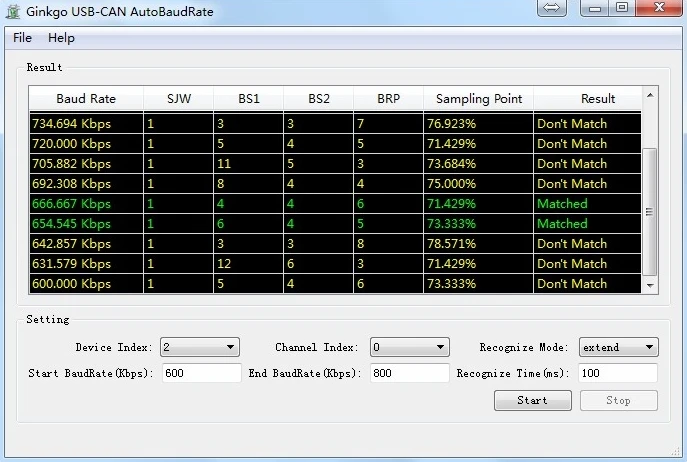This screenshot has height=462, width=687.
Task: Click the results list scrollbar thumb
Action: [650, 212]
